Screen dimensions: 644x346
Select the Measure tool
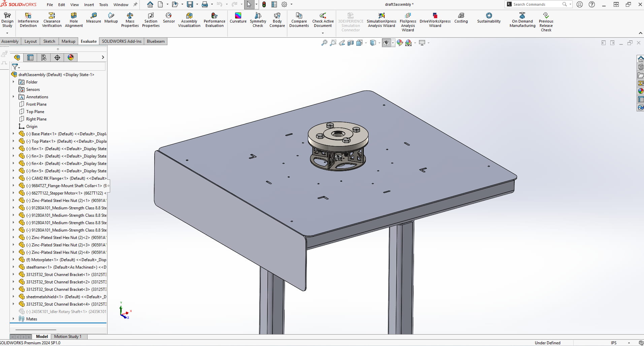click(x=93, y=19)
